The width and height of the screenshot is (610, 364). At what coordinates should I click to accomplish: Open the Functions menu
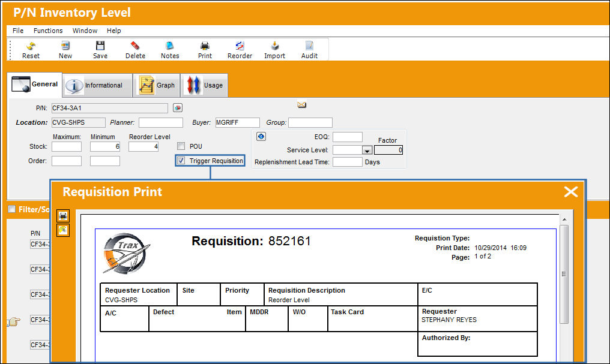(x=48, y=31)
